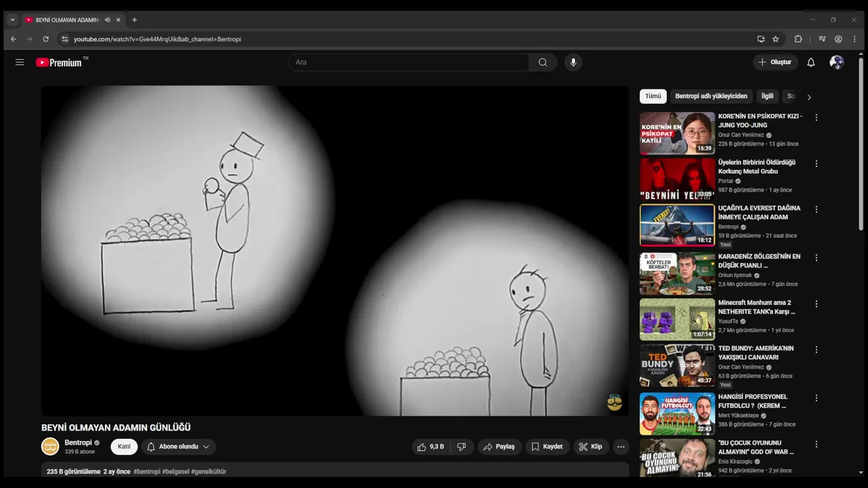
Task: Open menu for God of War video
Action: 816,444
